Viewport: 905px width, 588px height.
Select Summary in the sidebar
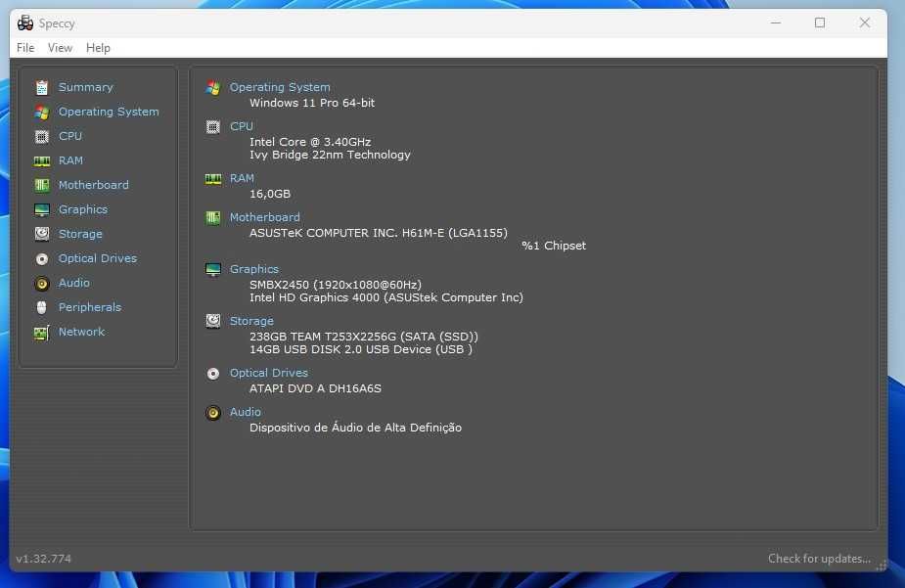[x=85, y=87]
